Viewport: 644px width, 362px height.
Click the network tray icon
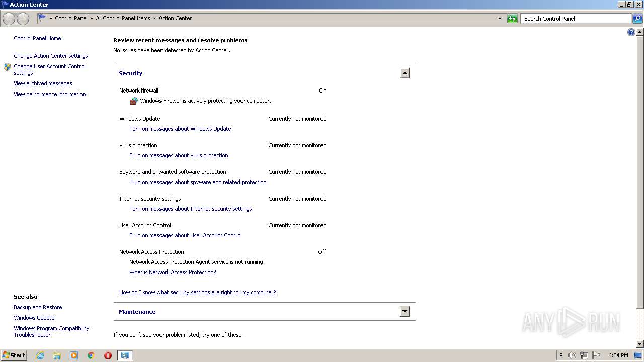point(584,355)
